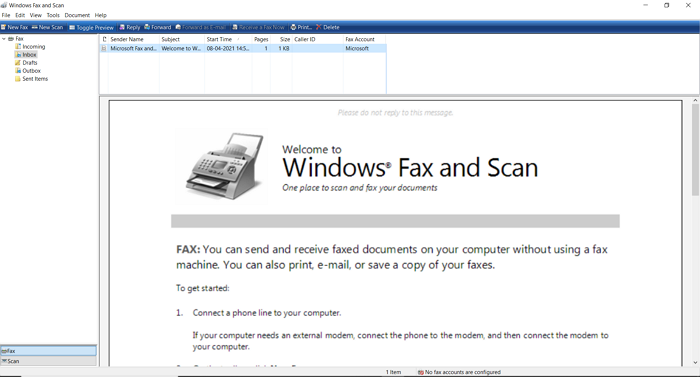Click the 'Welcome to W...' subject cell
Viewport: 700px width, 377px height.
pyautogui.click(x=181, y=48)
